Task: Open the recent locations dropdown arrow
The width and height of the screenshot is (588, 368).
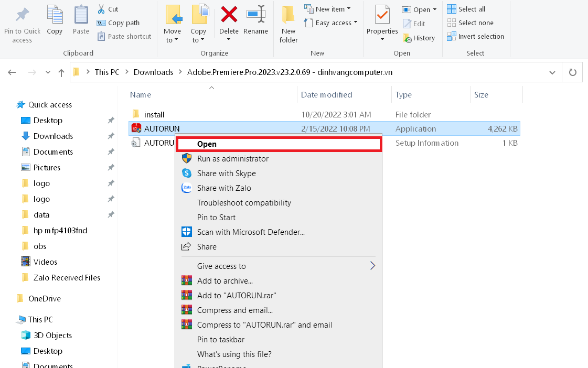Action: [x=48, y=72]
